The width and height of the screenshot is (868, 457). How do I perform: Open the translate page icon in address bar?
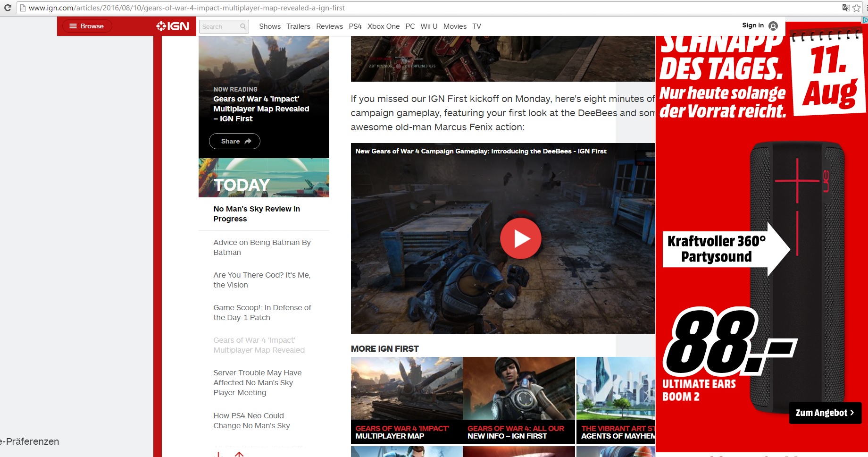tap(846, 8)
